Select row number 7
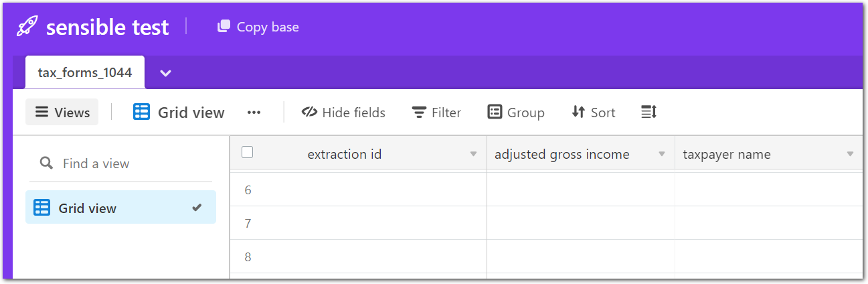 click(x=248, y=224)
